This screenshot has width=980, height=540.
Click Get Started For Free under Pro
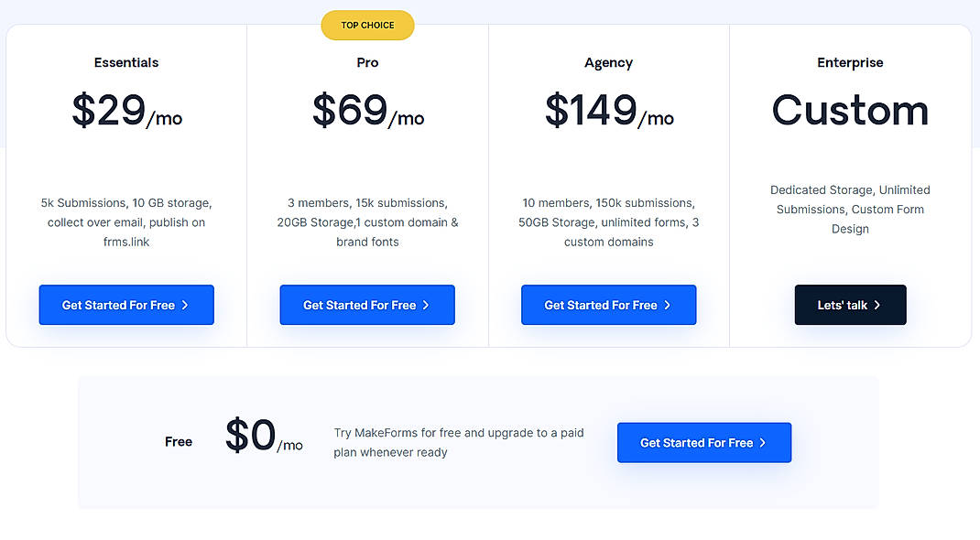click(366, 304)
